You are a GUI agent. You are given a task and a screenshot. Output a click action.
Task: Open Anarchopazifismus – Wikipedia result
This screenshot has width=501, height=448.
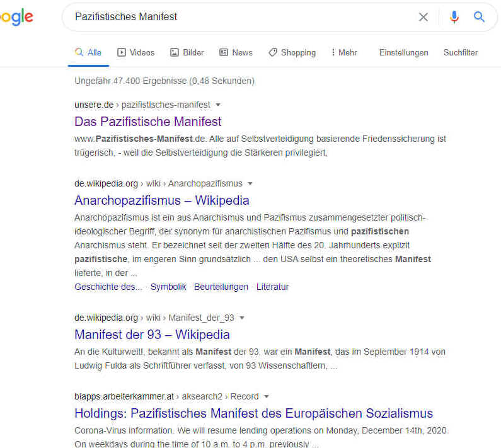[162, 200]
